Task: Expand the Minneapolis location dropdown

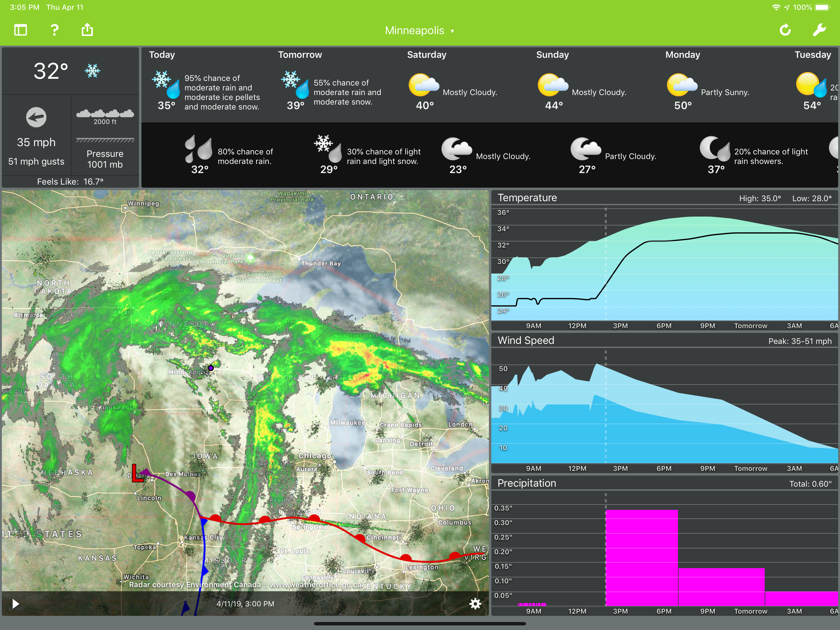Action: pos(420,30)
